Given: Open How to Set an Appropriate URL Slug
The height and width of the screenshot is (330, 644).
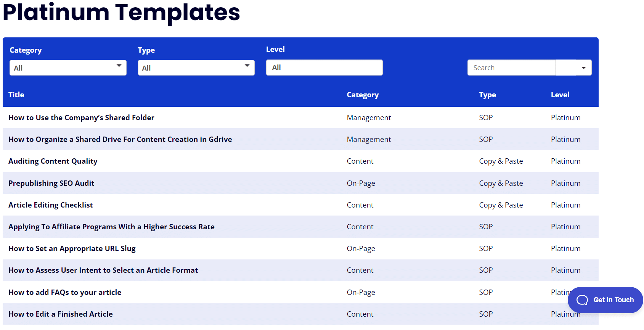Looking at the screenshot, I should (72, 248).
